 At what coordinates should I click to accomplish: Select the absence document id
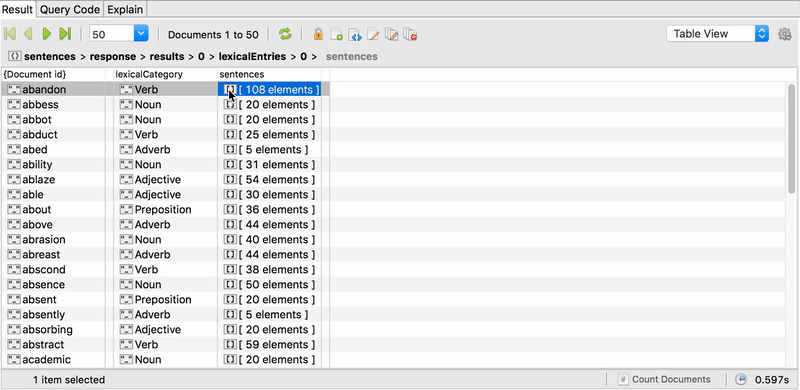[43, 284]
